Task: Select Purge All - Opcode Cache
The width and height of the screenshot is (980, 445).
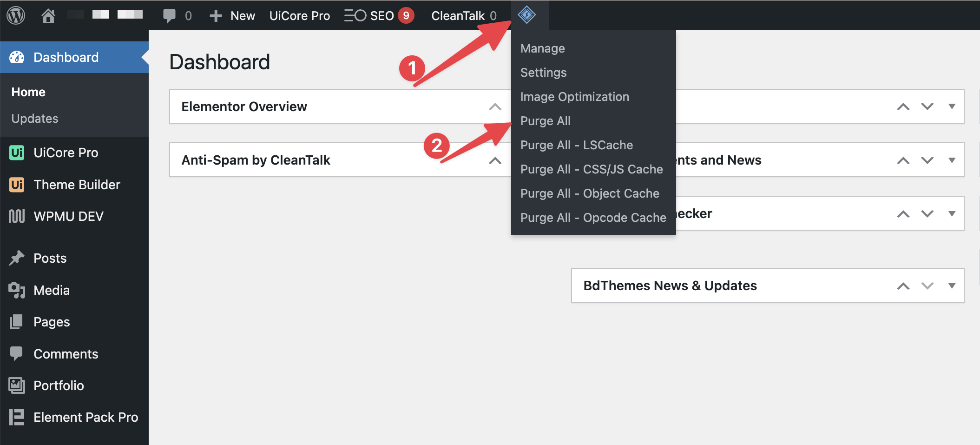Action: [x=593, y=218]
